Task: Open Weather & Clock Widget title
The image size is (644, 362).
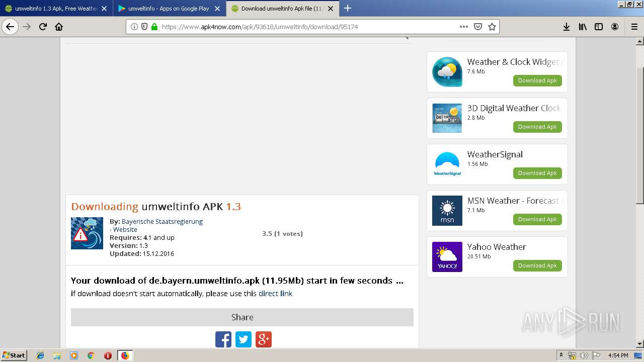Action: 515,62
